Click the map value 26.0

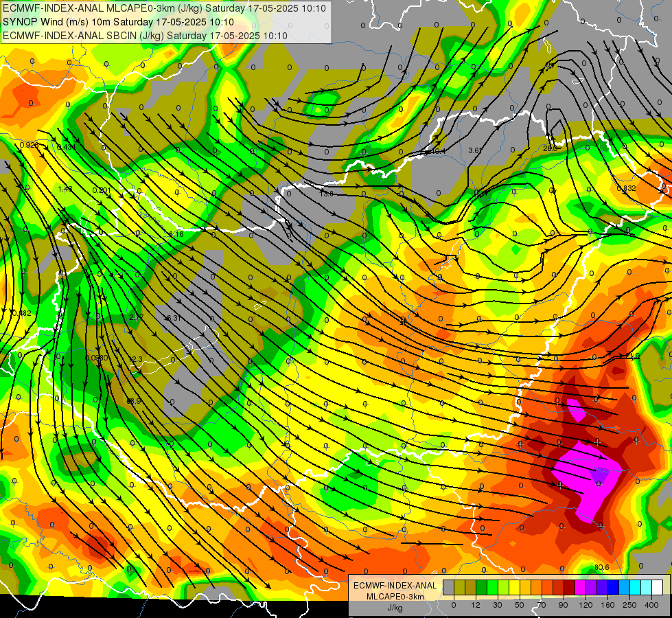click(550, 148)
